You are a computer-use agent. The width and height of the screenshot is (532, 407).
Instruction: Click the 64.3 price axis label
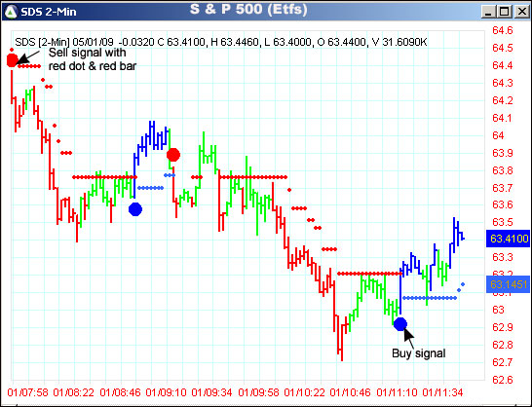tap(503, 83)
